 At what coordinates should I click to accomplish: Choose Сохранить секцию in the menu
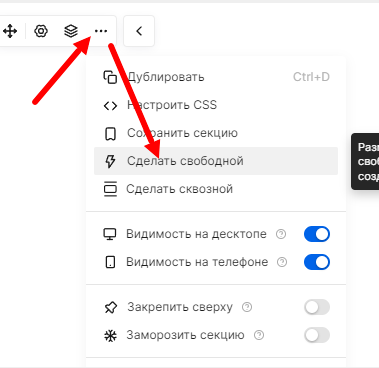coord(216,133)
